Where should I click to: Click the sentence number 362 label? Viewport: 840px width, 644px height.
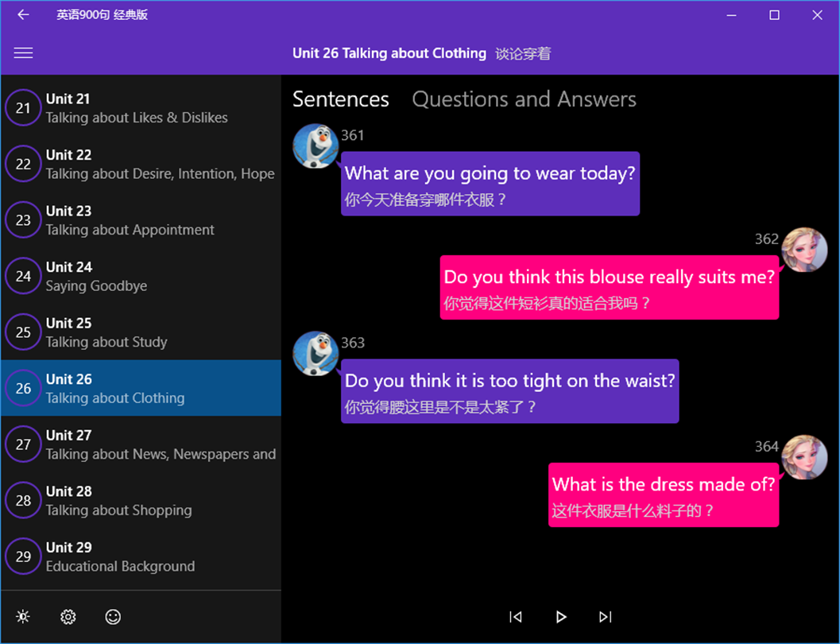pos(767,239)
